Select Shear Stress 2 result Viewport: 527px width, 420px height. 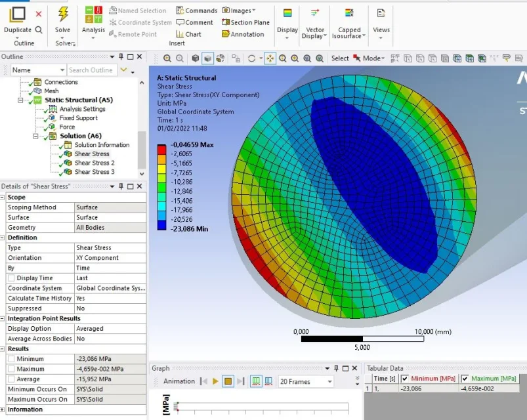pos(95,163)
